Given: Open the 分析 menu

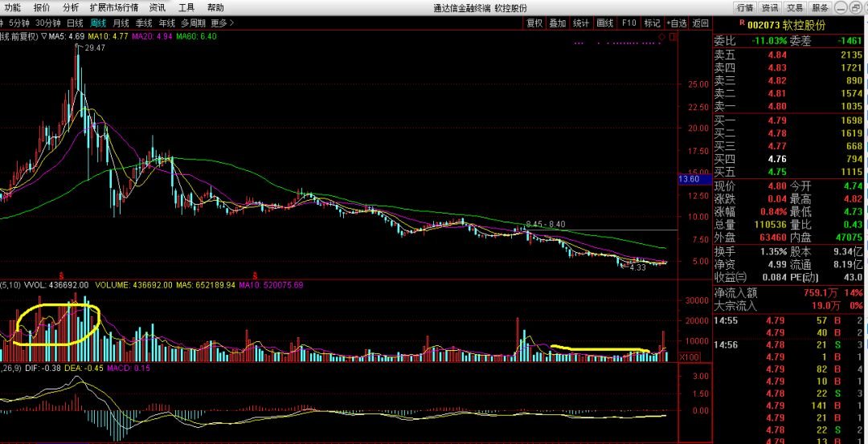Looking at the screenshot, I should (71, 8).
